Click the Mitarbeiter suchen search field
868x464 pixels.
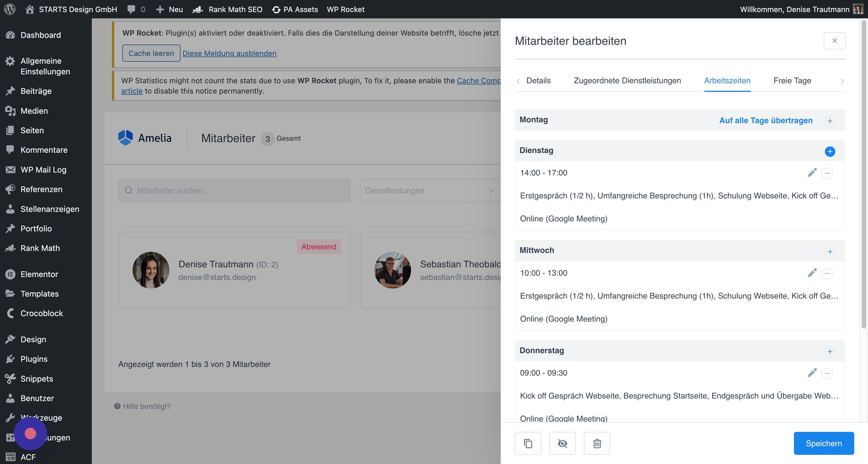pyautogui.click(x=234, y=190)
